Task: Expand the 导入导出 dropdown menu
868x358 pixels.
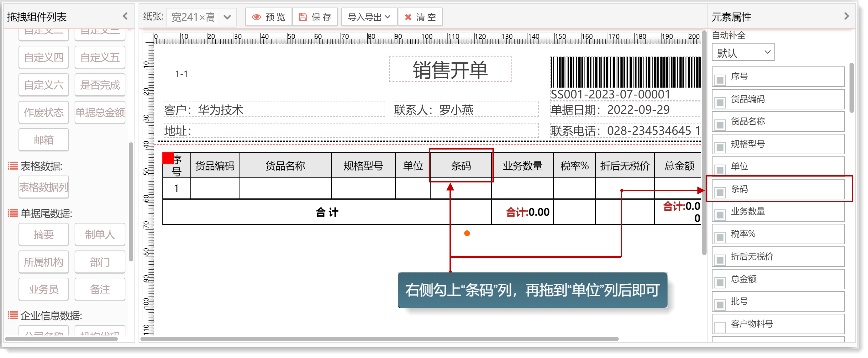Action: [x=369, y=17]
